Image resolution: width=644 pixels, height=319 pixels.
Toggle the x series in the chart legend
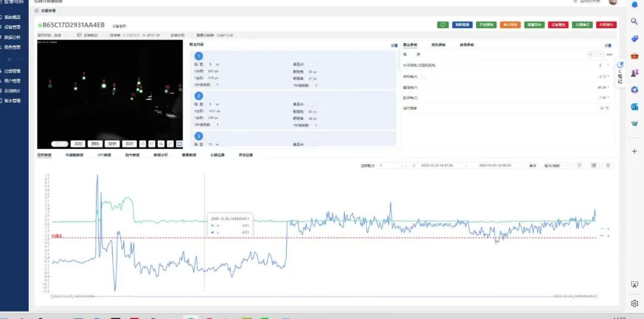(x=605, y=229)
